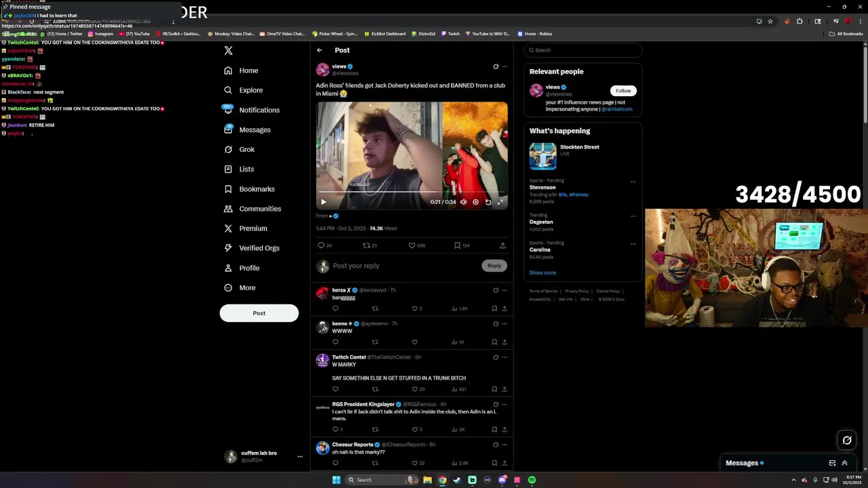Open the Twitch bookmark in bookmarks bar
The image size is (868, 488).
click(450, 33)
